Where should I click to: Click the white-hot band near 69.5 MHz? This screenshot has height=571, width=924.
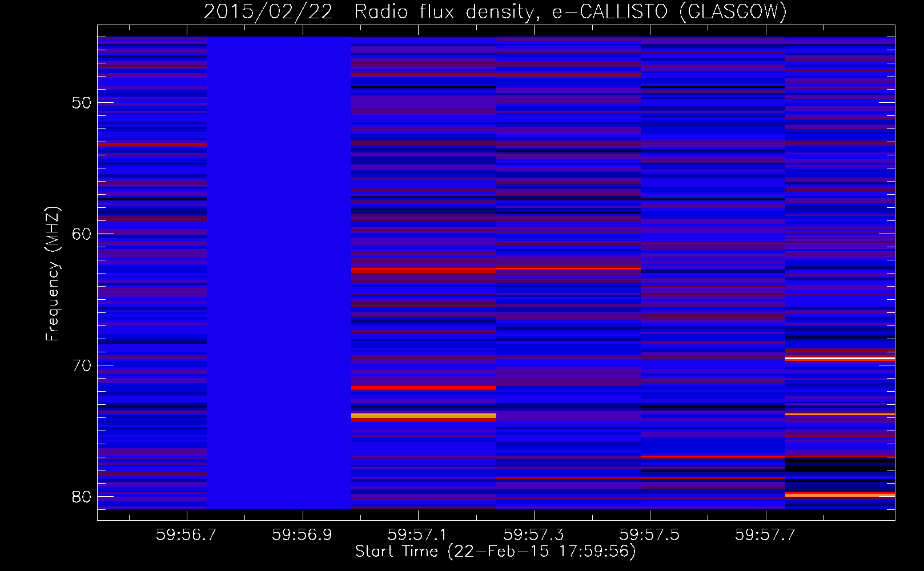[840, 359]
